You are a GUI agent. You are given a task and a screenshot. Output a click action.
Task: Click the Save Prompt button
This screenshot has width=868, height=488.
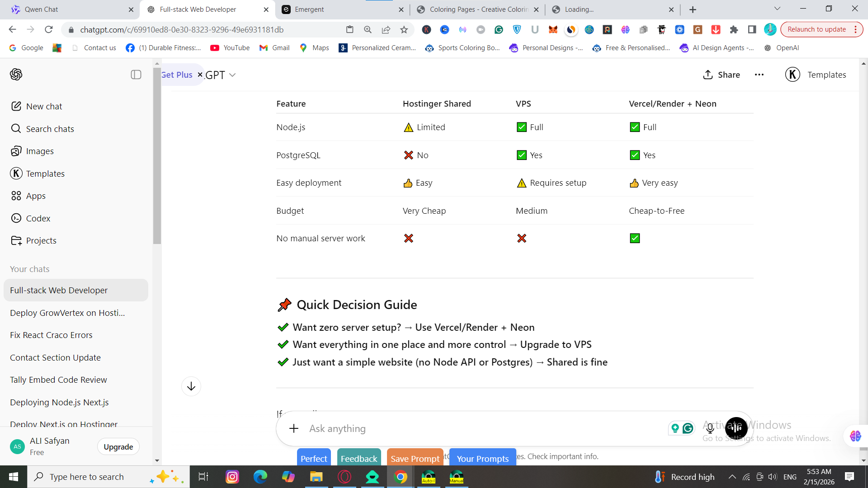point(415,458)
